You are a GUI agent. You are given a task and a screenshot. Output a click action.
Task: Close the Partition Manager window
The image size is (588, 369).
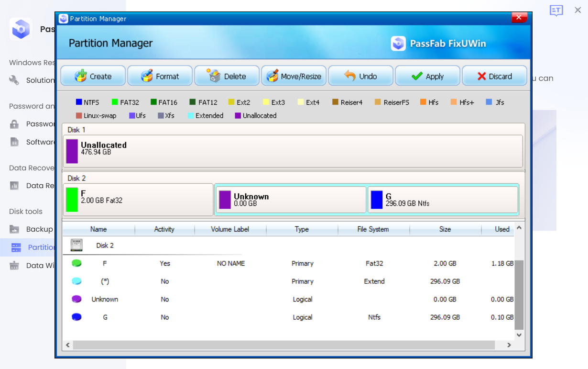519,18
